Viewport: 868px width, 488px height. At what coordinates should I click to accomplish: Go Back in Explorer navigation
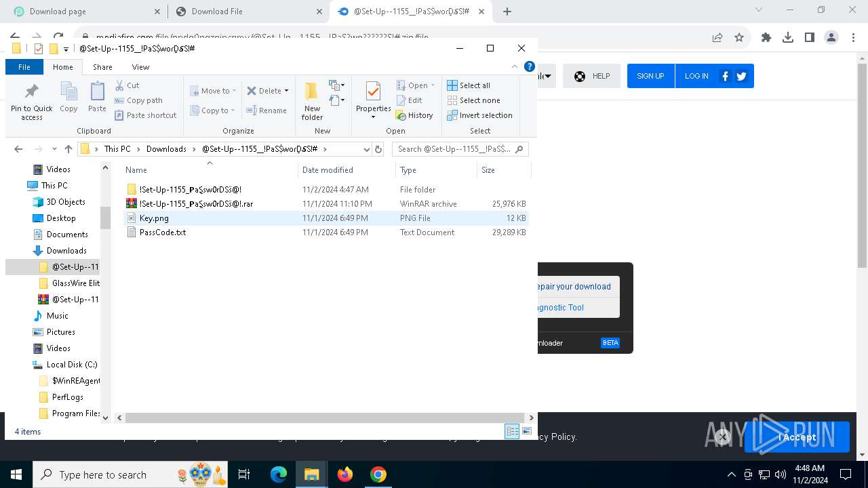point(18,149)
